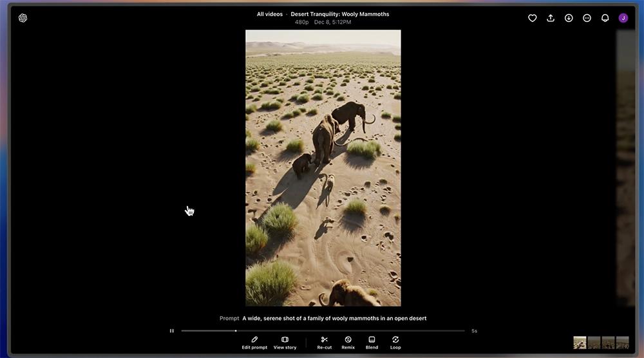
Task: Select the second variation thumbnail
Action: (x=594, y=343)
